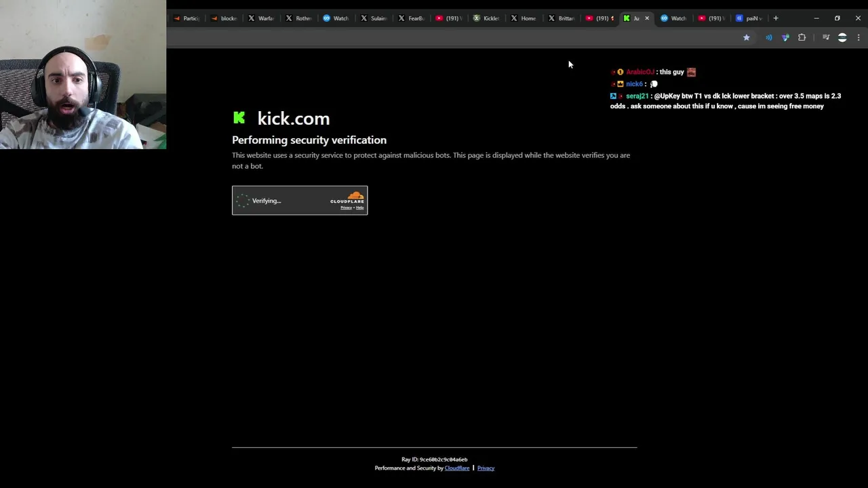Click the Ray ID text in the footer
Screen dimensions: 868x488
point(434,460)
